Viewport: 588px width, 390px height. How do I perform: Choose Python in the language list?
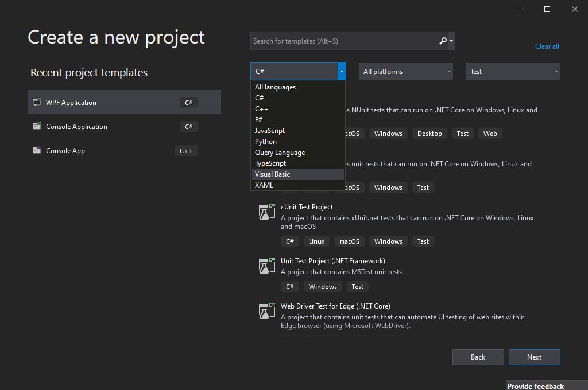tap(266, 142)
